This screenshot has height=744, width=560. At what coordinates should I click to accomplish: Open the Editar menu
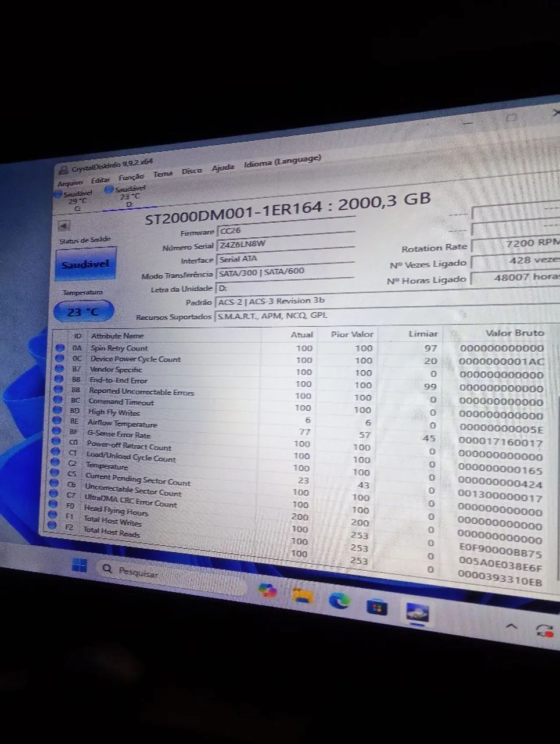(x=100, y=181)
